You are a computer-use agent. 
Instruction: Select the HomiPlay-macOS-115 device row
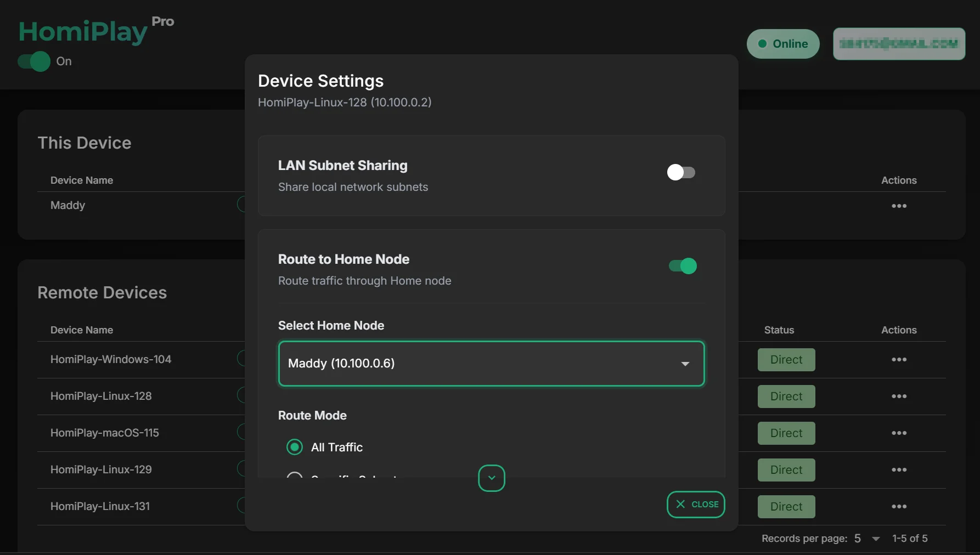[x=105, y=433]
